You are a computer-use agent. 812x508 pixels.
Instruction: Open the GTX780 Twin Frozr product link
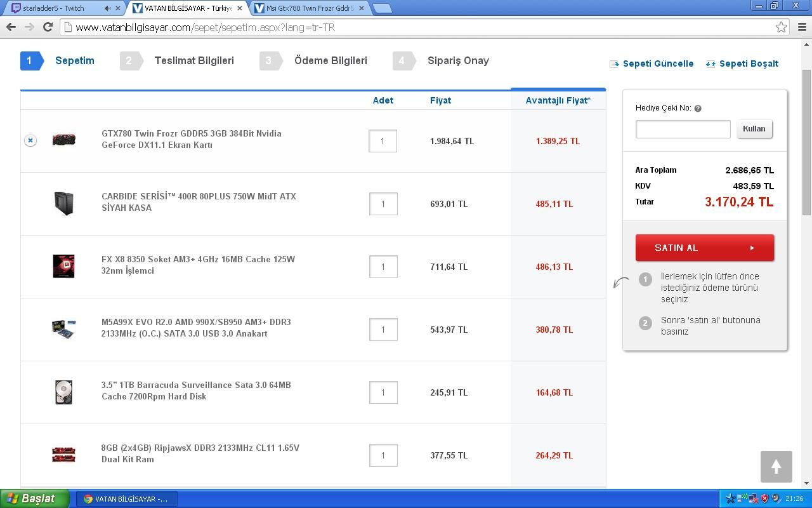tap(192, 139)
